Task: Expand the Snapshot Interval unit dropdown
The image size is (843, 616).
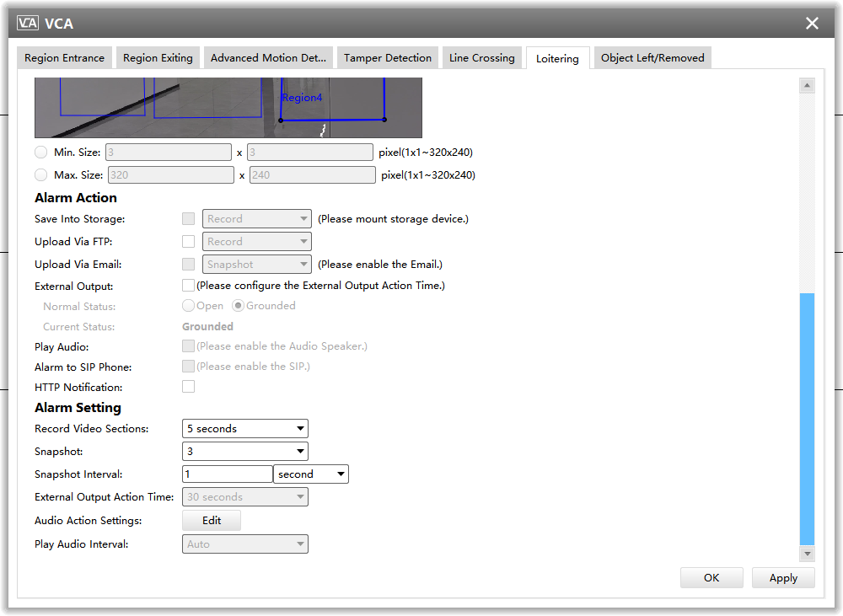Action: (x=311, y=474)
